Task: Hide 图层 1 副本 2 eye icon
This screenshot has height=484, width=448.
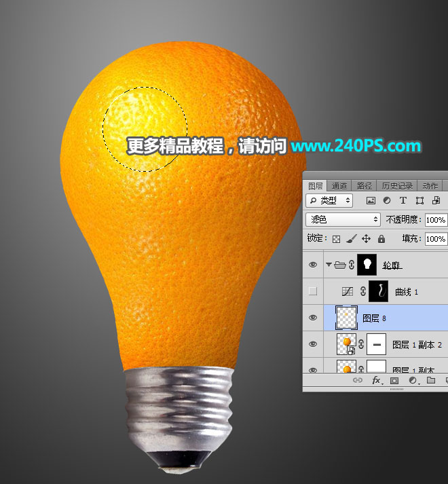Action: pyautogui.click(x=313, y=344)
